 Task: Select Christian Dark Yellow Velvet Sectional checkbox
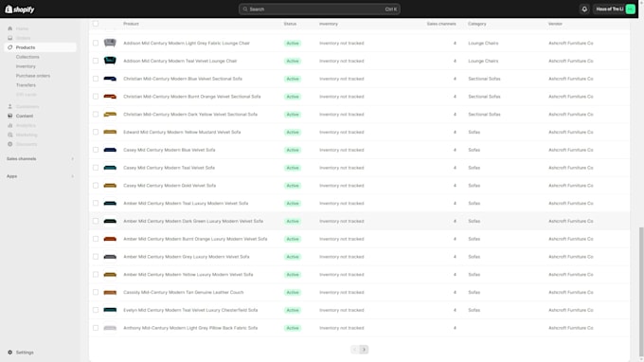click(x=96, y=115)
